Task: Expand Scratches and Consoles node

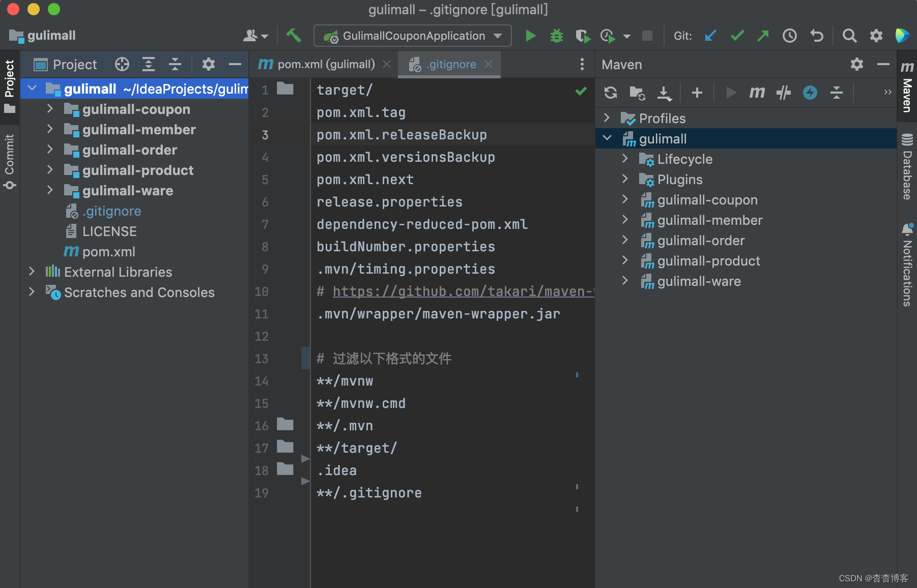Action: tap(32, 292)
